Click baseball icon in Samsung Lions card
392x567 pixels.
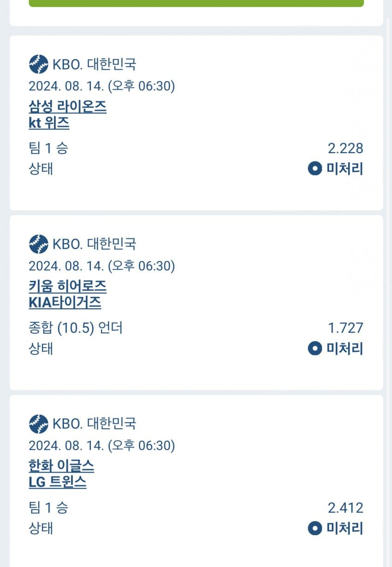(x=38, y=64)
